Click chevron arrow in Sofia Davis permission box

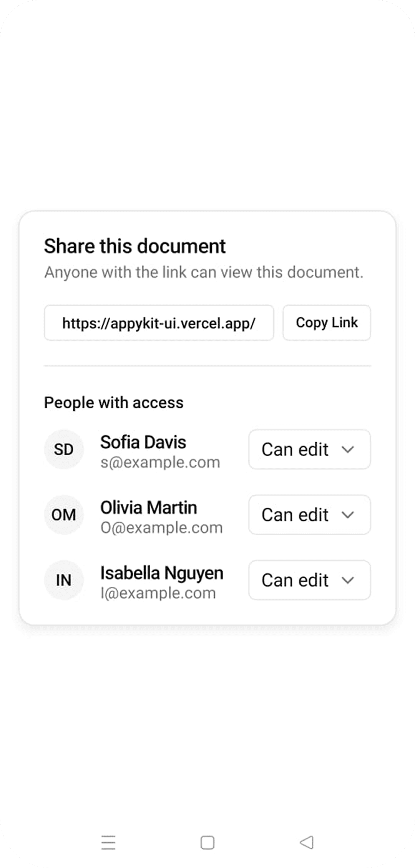348,449
